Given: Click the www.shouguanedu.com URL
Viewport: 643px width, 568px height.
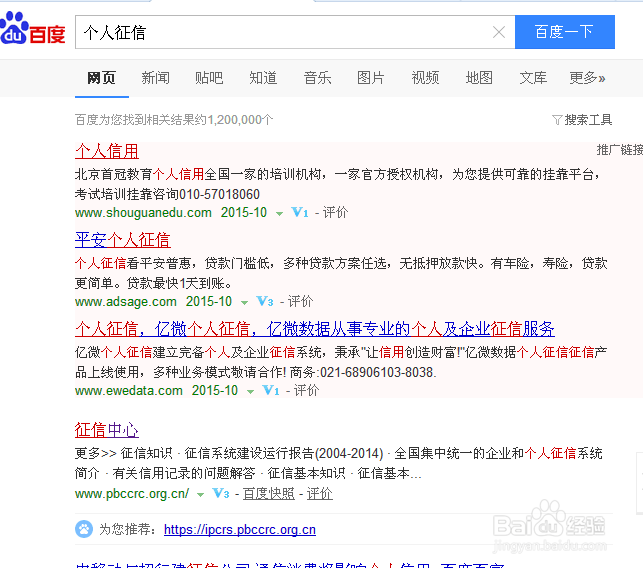Looking at the screenshot, I should [143, 212].
